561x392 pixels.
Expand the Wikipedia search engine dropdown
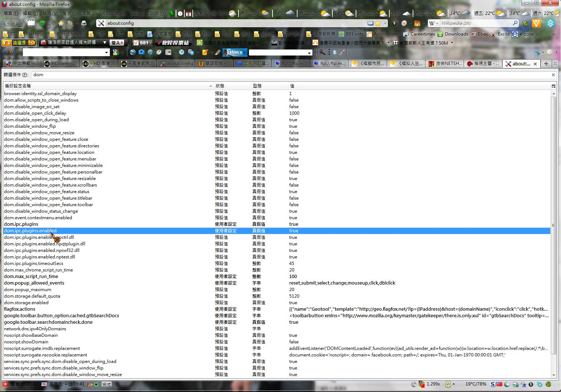[x=434, y=23]
